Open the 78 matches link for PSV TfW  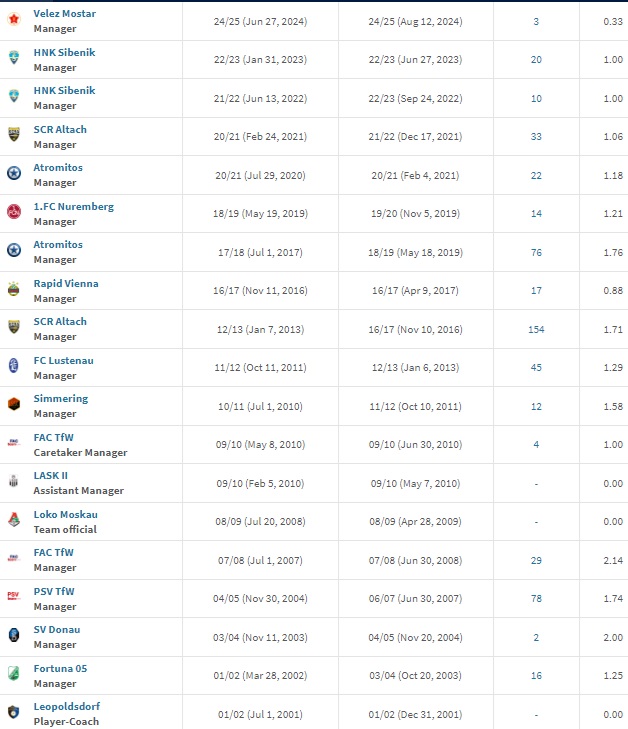(536, 599)
